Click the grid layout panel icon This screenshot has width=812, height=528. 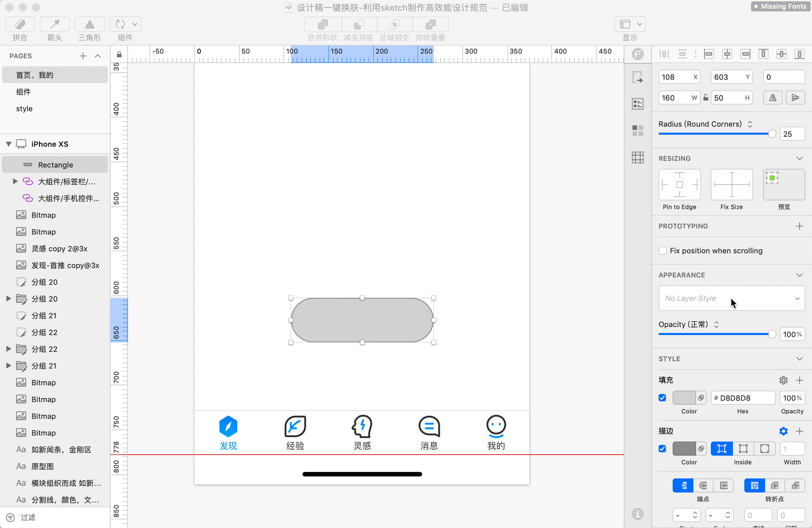pos(637,158)
